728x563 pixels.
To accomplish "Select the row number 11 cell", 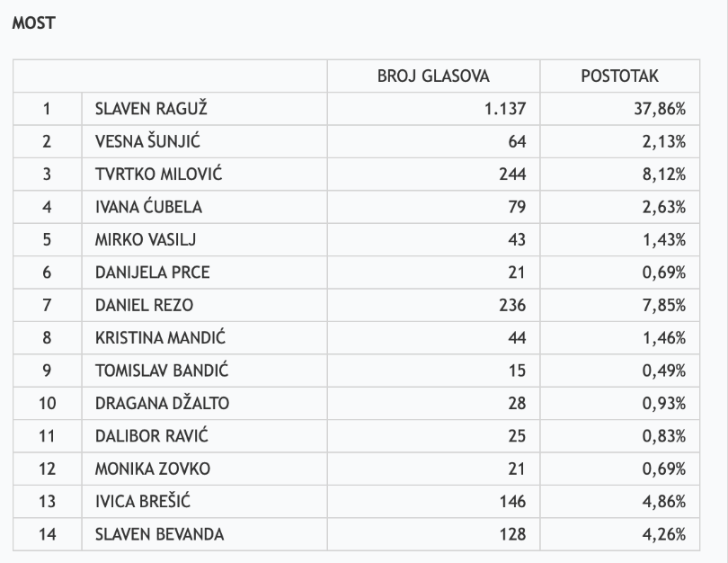I will point(47,436).
